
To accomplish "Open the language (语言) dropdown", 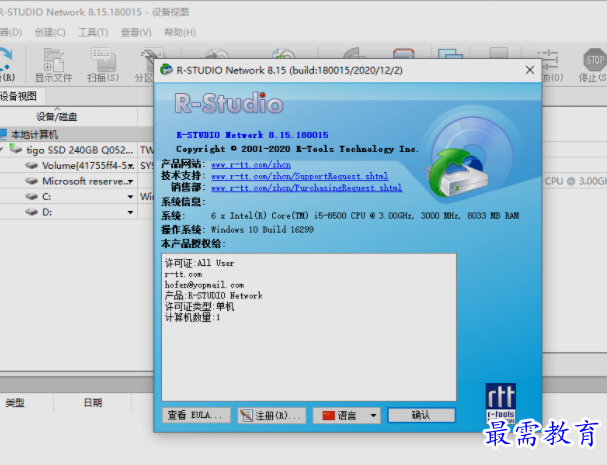I will click(x=347, y=415).
